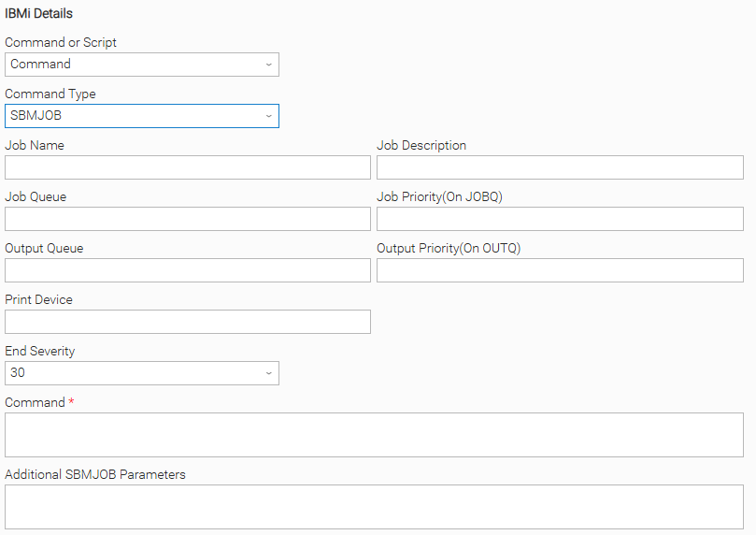The image size is (756, 535).
Task: Expand the Command Type dropdown showing SBMJOB
Action: [x=142, y=116]
